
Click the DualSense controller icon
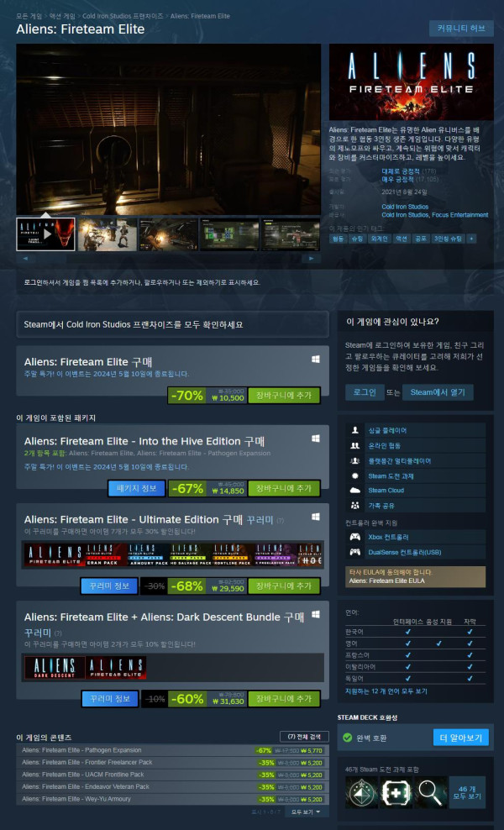pos(354,552)
